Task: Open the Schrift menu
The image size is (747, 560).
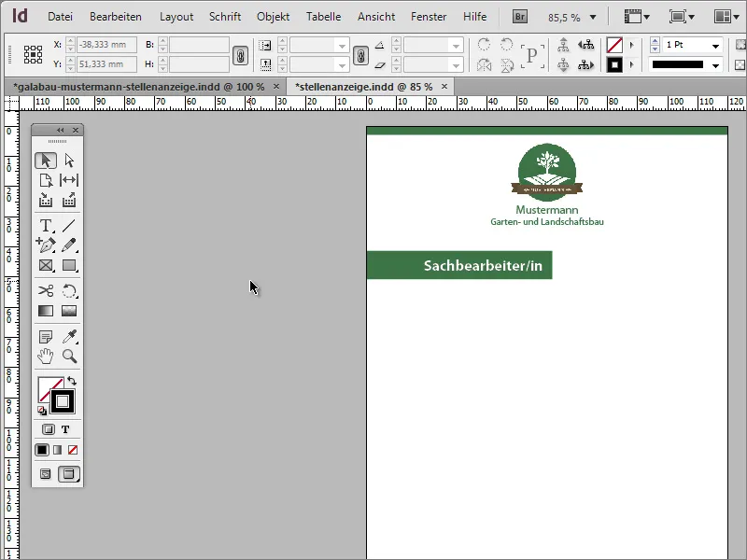Action: click(225, 17)
